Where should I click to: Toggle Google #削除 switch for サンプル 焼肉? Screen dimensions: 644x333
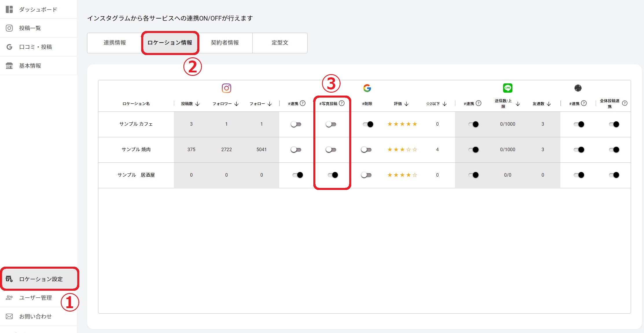[x=366, y=150]
